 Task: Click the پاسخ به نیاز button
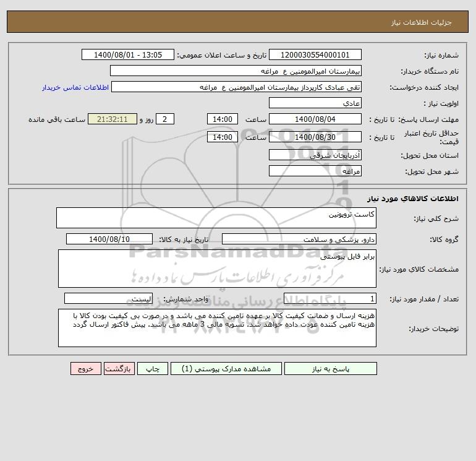330,369
